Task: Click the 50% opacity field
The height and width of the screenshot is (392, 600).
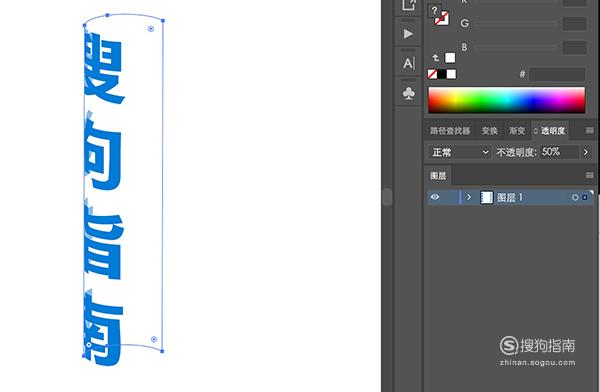Action: pos(559,152)
